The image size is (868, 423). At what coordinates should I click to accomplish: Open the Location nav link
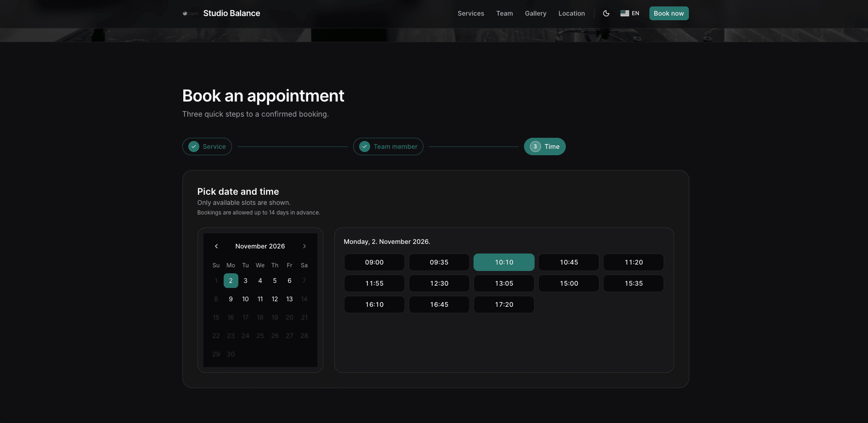coord(571,13)
